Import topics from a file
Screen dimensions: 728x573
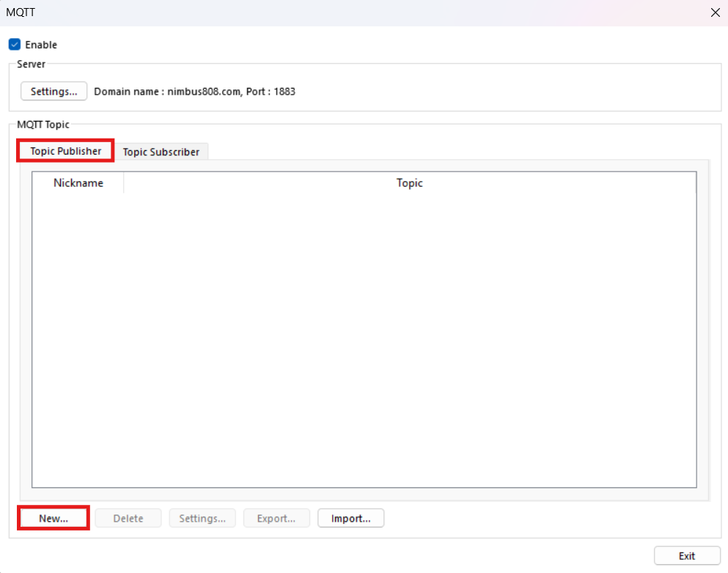(x=350, y=518)
